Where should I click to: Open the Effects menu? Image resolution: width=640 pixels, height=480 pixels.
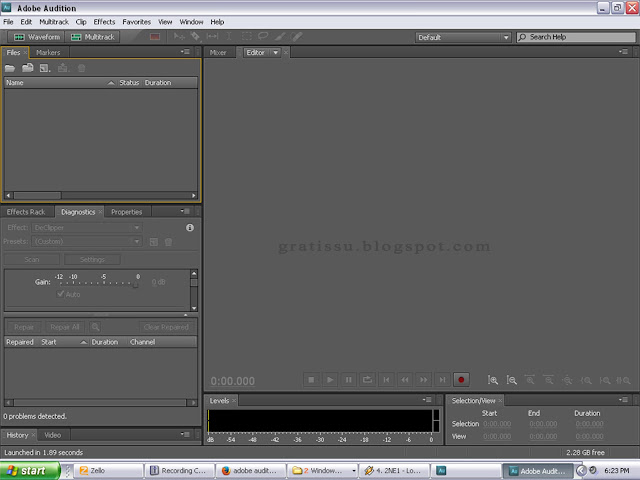point(104,22)
